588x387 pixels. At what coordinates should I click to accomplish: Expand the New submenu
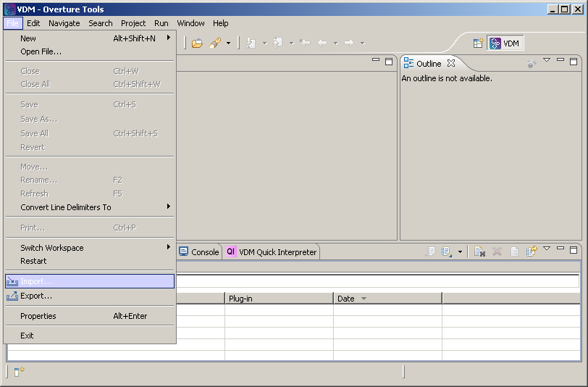point(90,38)
